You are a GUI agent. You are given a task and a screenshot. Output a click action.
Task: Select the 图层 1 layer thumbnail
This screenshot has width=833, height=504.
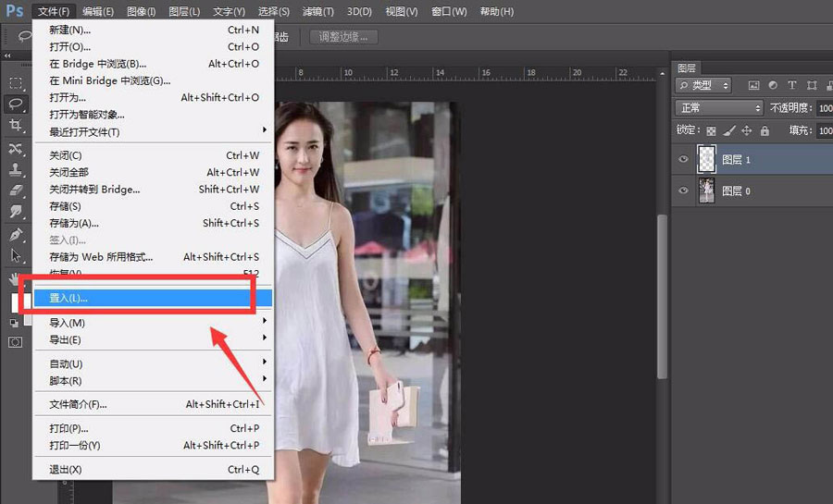tap(706, 159)
